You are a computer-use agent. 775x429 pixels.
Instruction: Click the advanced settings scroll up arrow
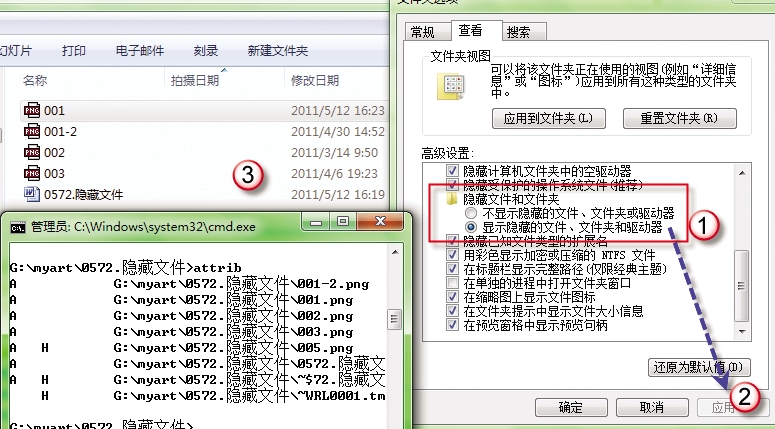[x=742, y=172]
